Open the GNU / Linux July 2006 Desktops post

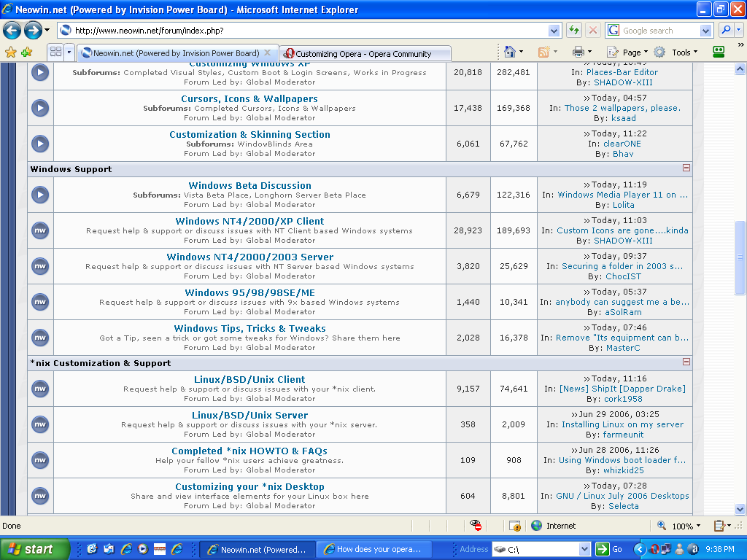point(622,495)
